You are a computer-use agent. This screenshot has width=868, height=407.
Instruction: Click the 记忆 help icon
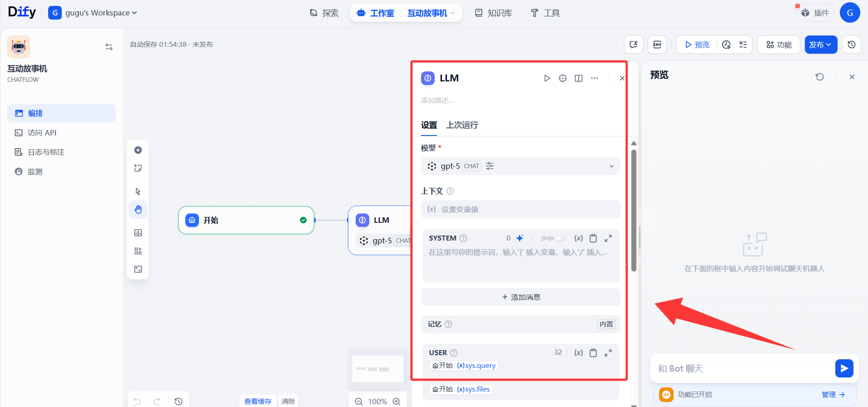click(448, 324)
